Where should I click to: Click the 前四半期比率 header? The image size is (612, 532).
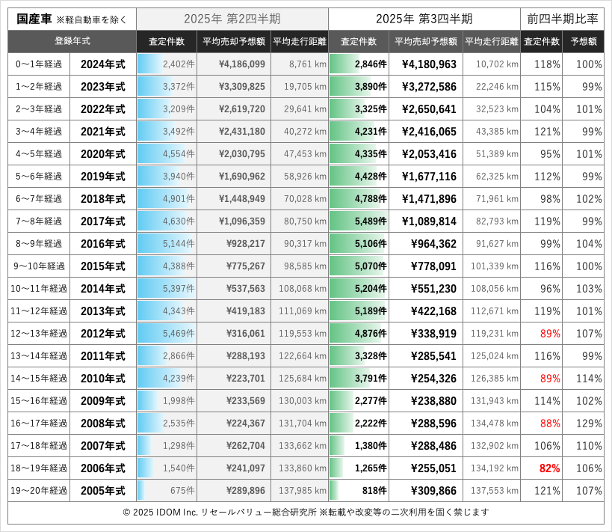(x=564, y=19)
